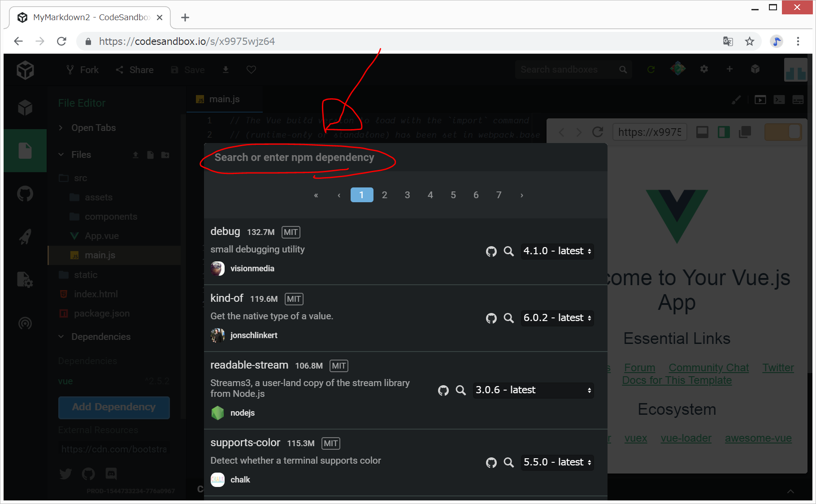This screenshot has width=816, height=504.
Task: Click the heart like icon in header
Action: 251,70
